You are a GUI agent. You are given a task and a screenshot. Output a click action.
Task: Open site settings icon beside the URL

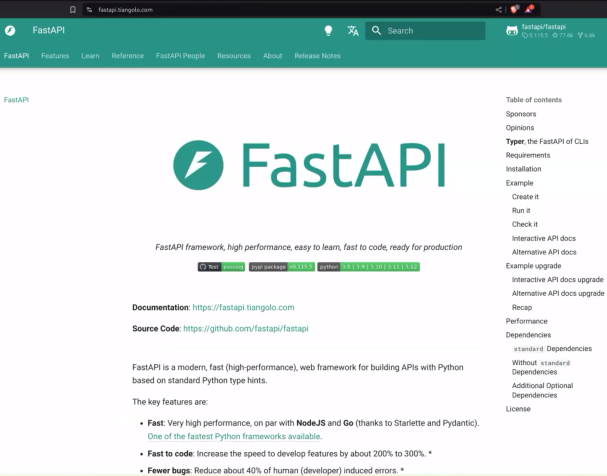pyautogui.click(x=89, y=10)
